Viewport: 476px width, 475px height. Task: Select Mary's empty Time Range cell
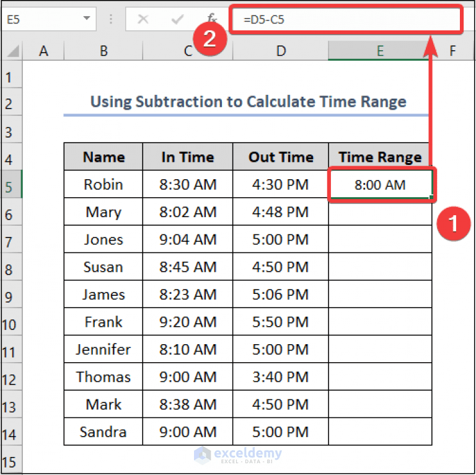point(380,212)
